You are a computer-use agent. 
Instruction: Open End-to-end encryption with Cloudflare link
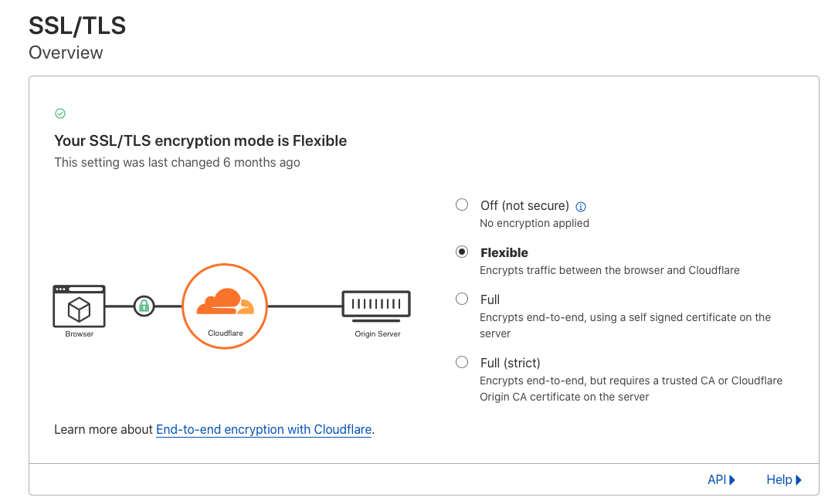[264, 430]
